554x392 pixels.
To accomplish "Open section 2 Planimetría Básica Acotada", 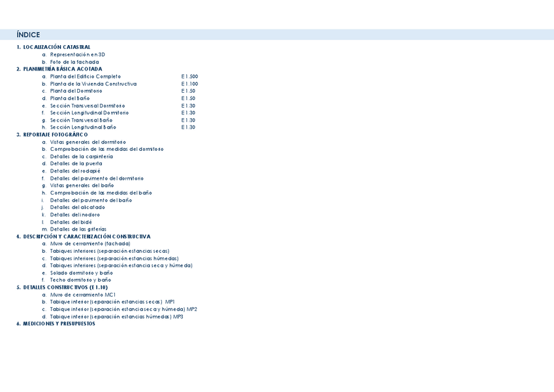I will [62, 69].
